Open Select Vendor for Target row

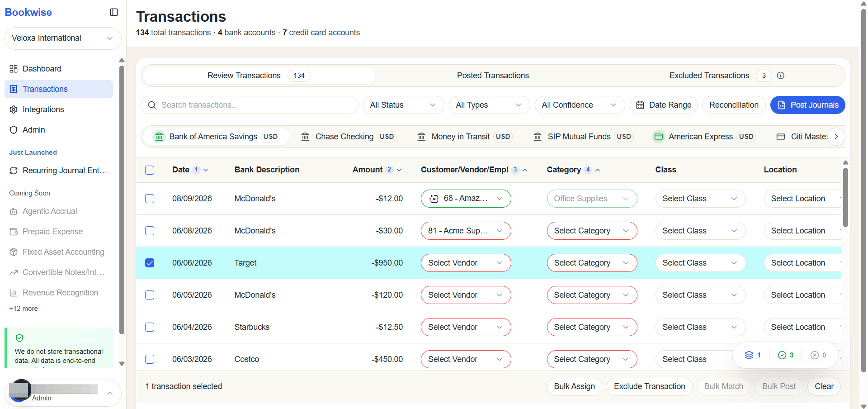pos(466,263)
